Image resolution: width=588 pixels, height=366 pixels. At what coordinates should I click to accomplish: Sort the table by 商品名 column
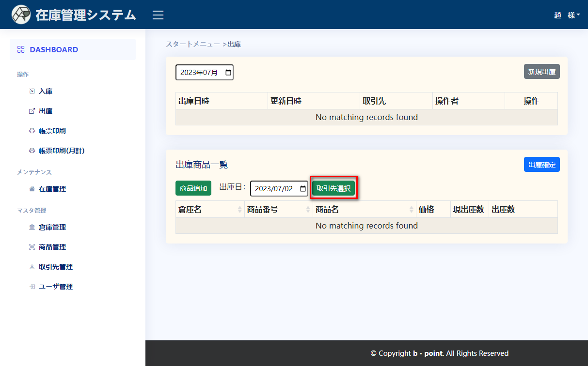411,209
